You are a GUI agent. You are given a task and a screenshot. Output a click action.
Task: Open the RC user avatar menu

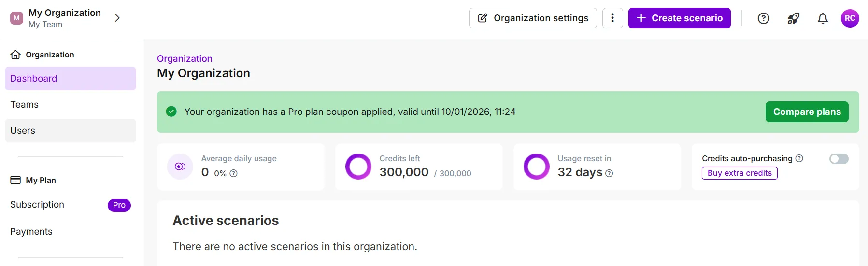(850, 18)
